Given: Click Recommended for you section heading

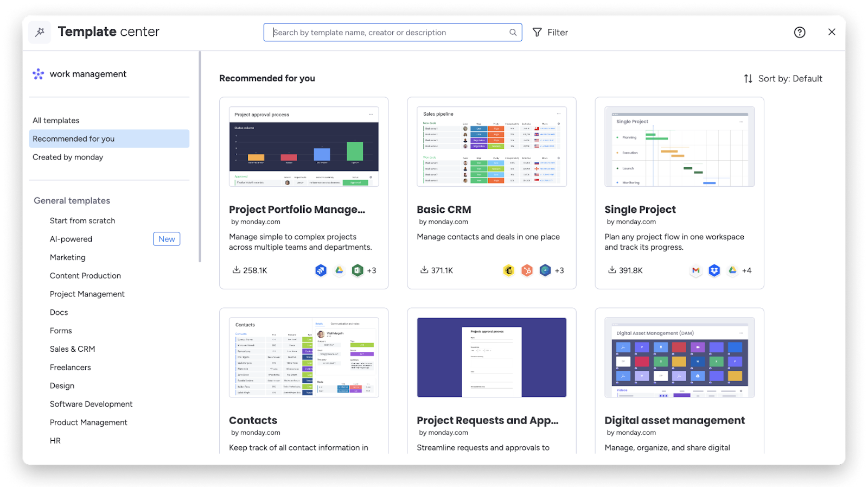Looking at the screenshot, I should click(267, 78).
